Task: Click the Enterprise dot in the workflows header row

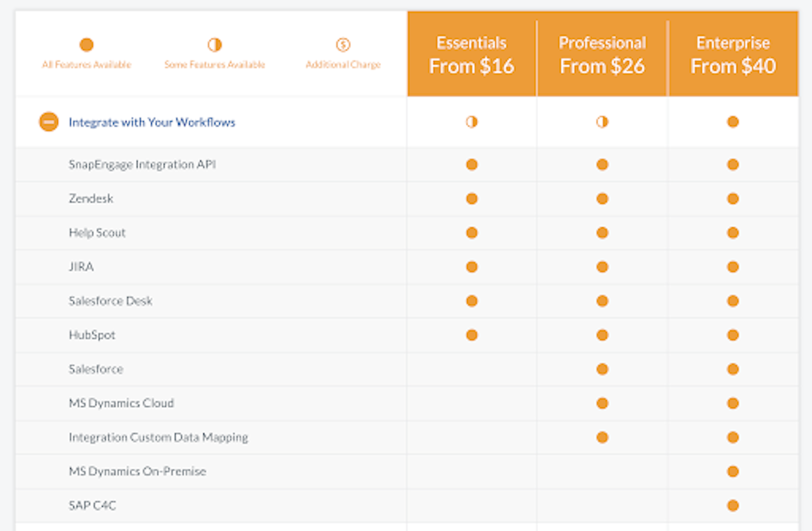Action: point(733,122)
